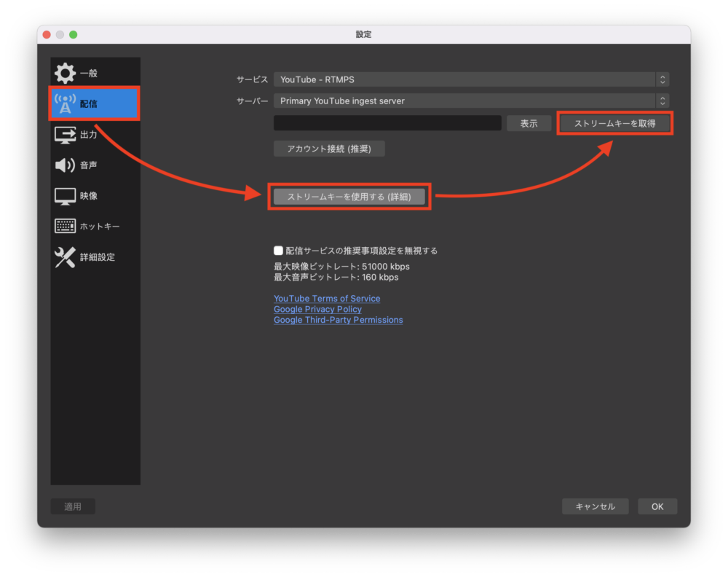Image resolution: width=728 pixels, height=577 pixels.
Task: Switch to the 一般 settings tab label
Action: click(x=89, y=74)
